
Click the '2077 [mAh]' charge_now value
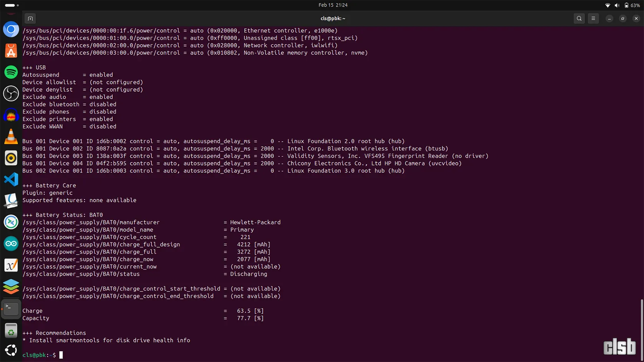254,259
